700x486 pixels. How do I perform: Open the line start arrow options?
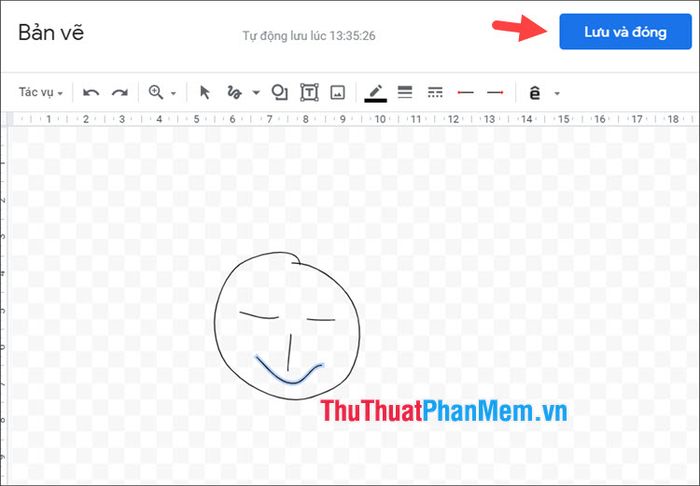(465, 92)
